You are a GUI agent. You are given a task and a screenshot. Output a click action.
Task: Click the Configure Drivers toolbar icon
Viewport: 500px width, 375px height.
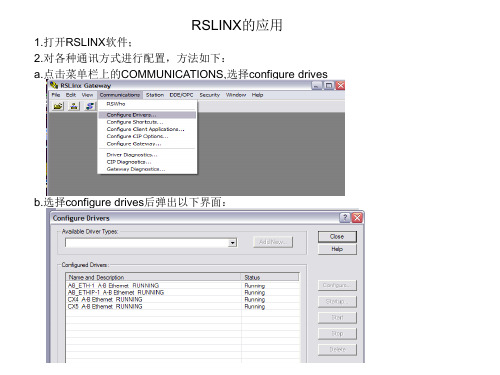tap(90, 106)
